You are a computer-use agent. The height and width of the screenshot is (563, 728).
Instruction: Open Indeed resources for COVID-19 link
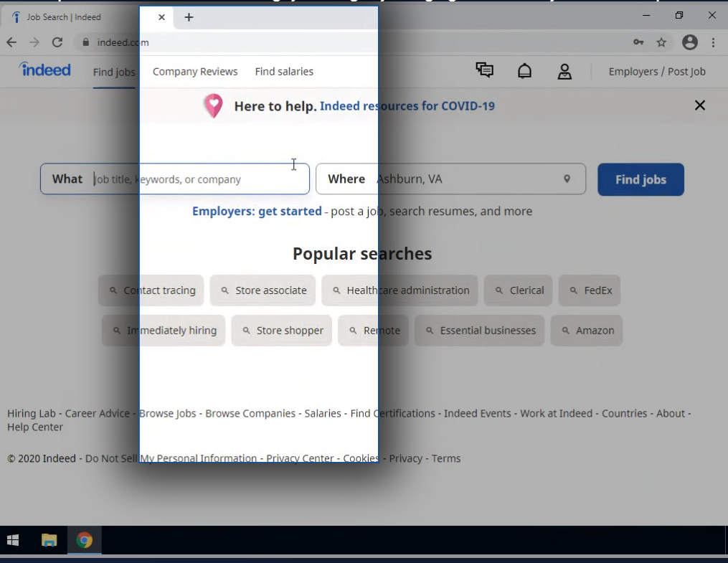click(407, 106)
